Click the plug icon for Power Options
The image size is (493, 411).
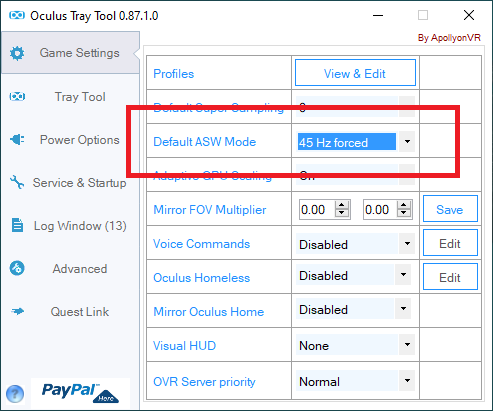[17, 139]
